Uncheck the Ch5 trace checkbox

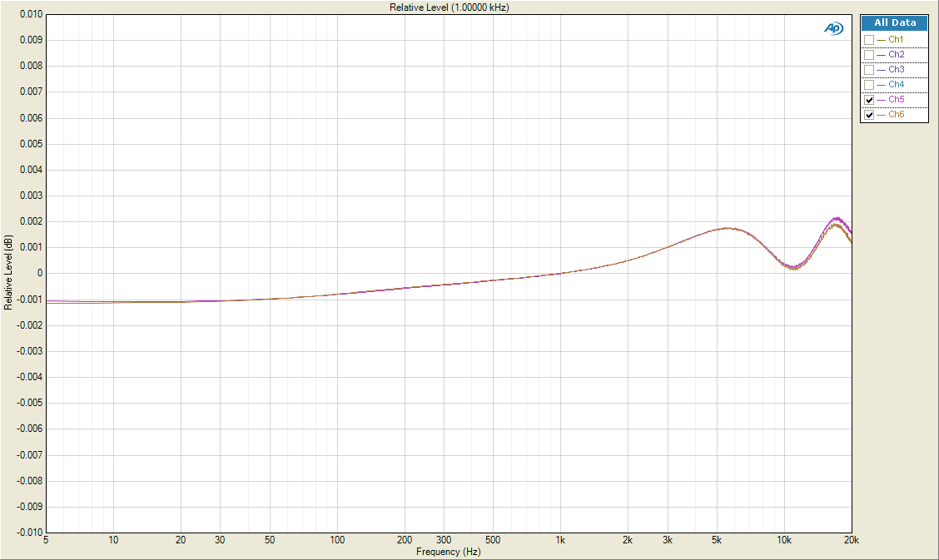[x=869, y=100]
